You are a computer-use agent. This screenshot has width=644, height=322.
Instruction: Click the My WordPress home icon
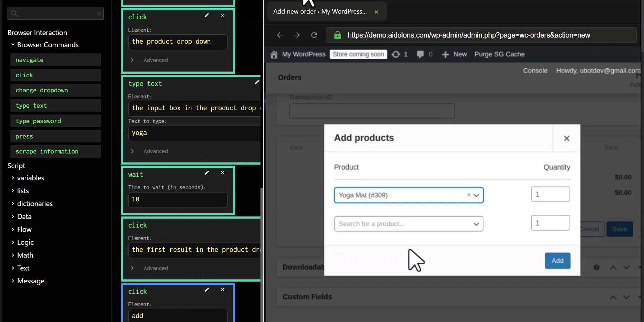[x=274, y=54]
